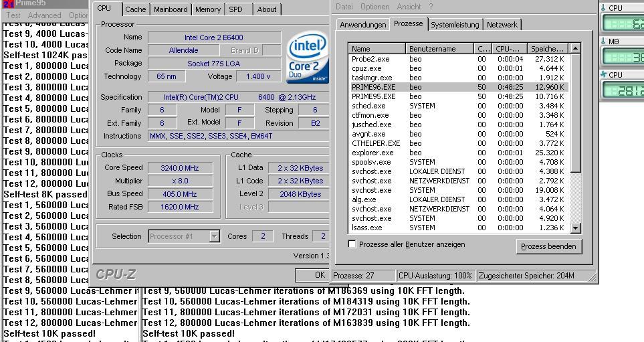Open the About tab in CPU-Z
This screenshot has width=644, height=342.
pyautogui.click(x=267, y=9)
